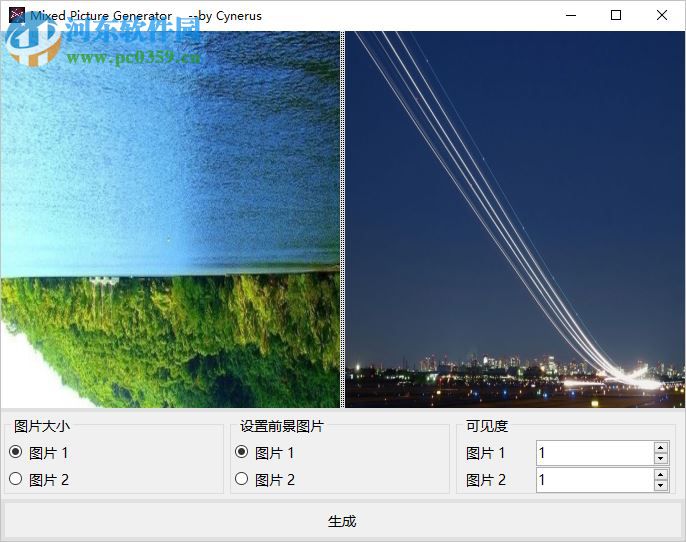Minimize the Mixed Picture Generator window

(570, 15)
